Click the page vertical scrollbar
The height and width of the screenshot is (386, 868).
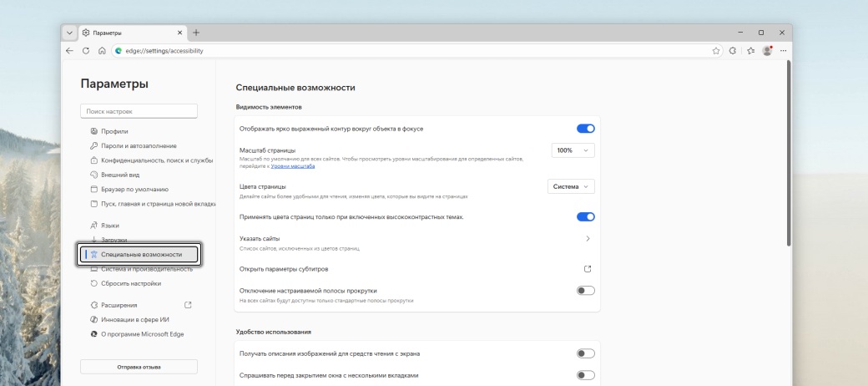coord(788,150)
